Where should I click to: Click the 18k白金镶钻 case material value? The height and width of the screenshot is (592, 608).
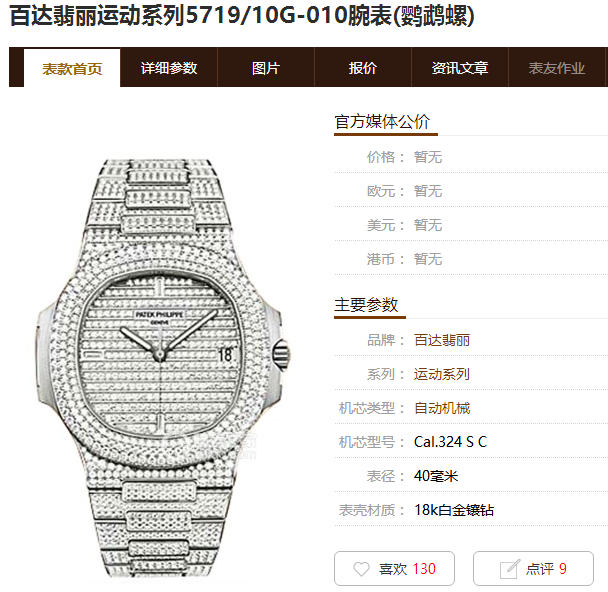tap(454, 510)
